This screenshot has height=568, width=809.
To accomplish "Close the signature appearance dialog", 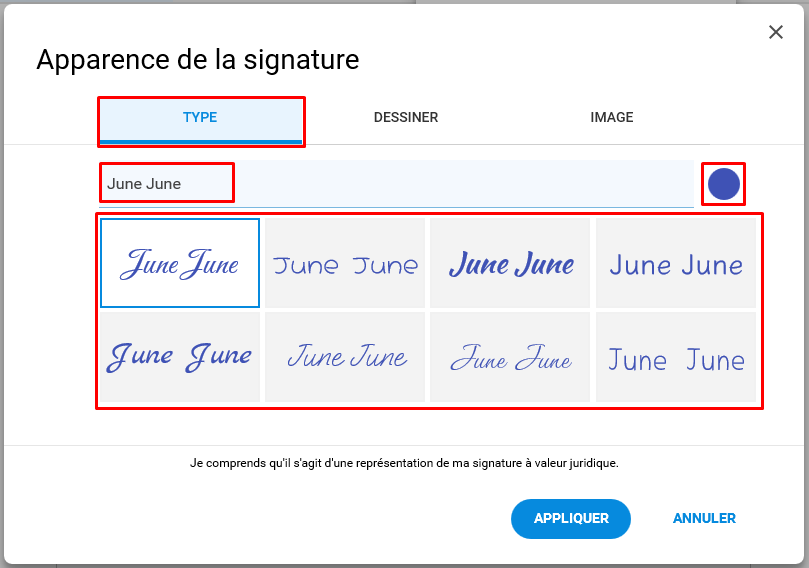I will pyautogui.click(x=775, y=32).
